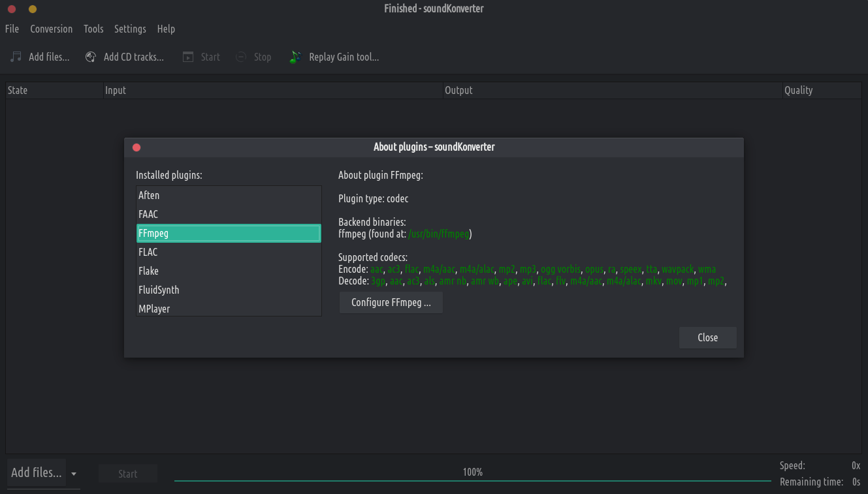The width and height of the screenshot is (868, 494).
Task: Click the Add files... toolbar label
Action: (49, 57)
